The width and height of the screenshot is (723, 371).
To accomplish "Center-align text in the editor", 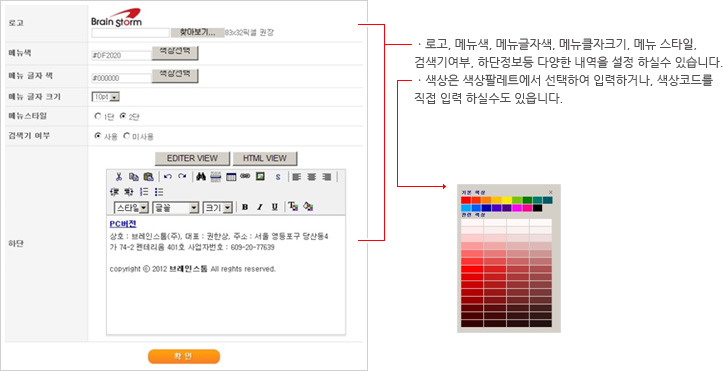I will point(312,177).
